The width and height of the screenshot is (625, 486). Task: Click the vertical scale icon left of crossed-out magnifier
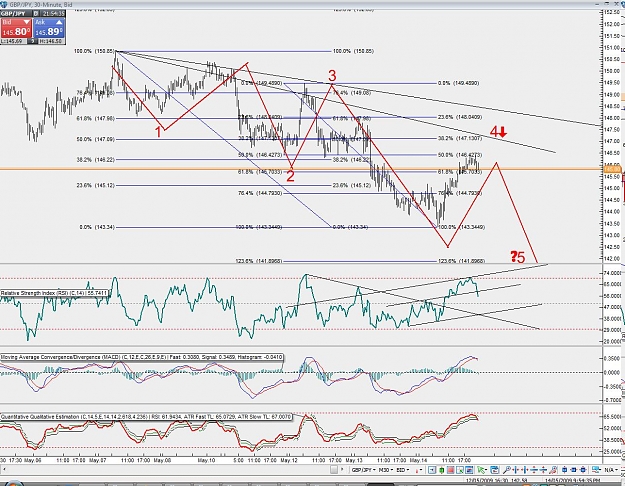pyautogui.click(x=543, y=470)
